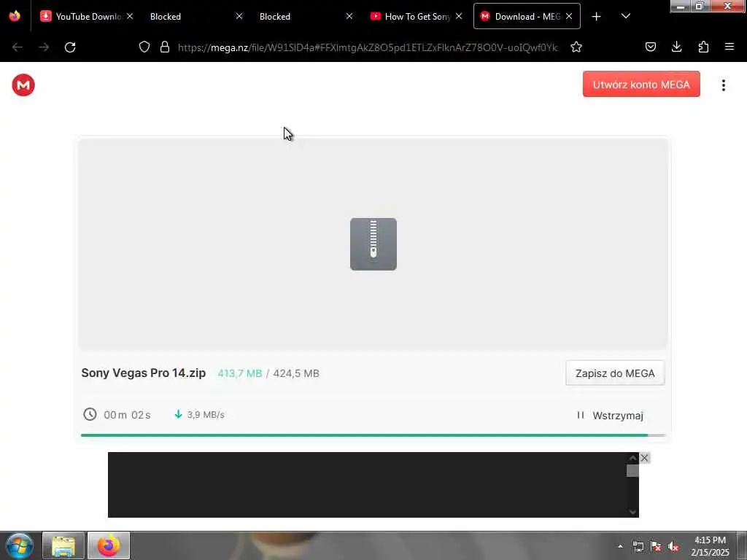Close the How To Get Sony tab

[x=459, y=16]
